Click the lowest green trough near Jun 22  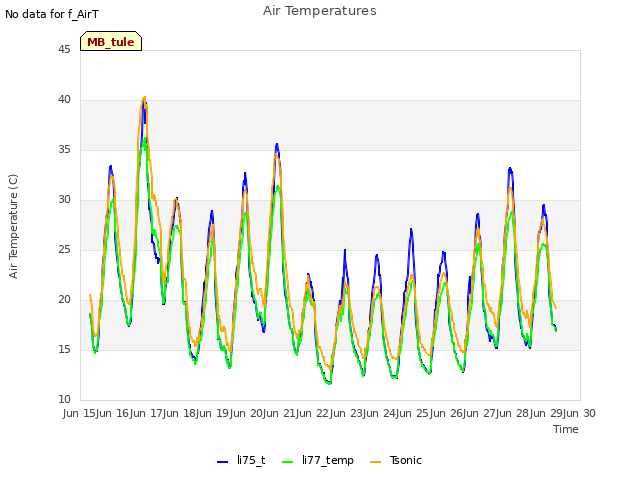click(329, 383)
